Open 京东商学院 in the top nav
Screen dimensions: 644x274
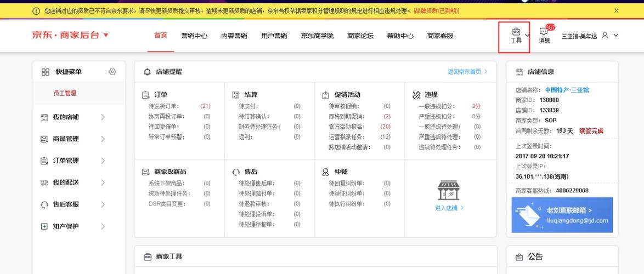[x=317, y=36]
